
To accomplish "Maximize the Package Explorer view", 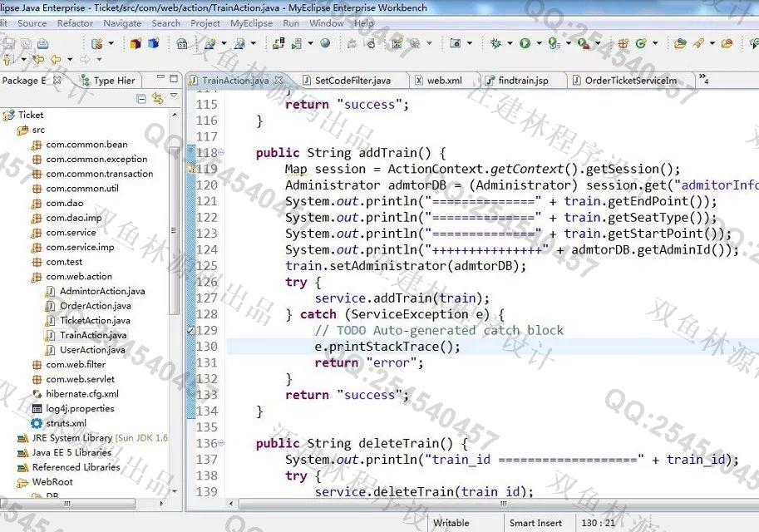I will [175, 78].
